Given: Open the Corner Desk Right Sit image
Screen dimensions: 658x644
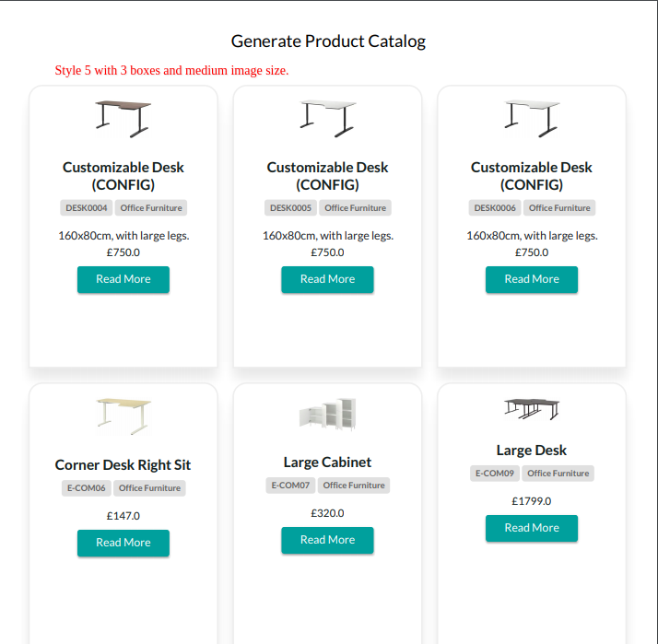Looking at the screenshot, I should (x=123, y=416).
